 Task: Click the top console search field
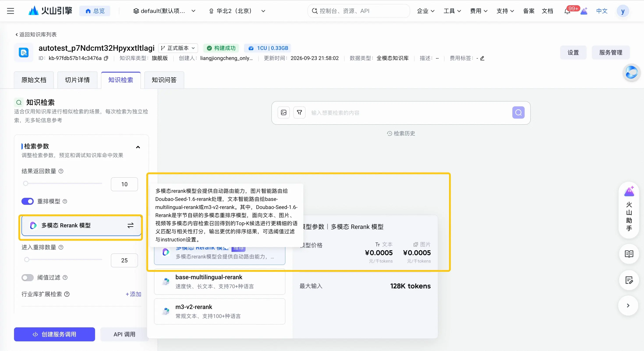pos(359,11)
